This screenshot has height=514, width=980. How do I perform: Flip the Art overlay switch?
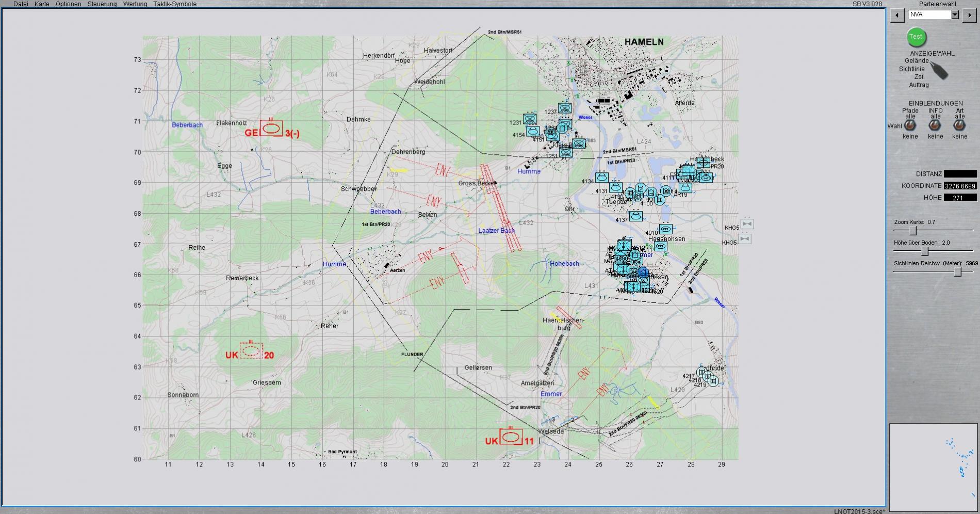[959, 125]
